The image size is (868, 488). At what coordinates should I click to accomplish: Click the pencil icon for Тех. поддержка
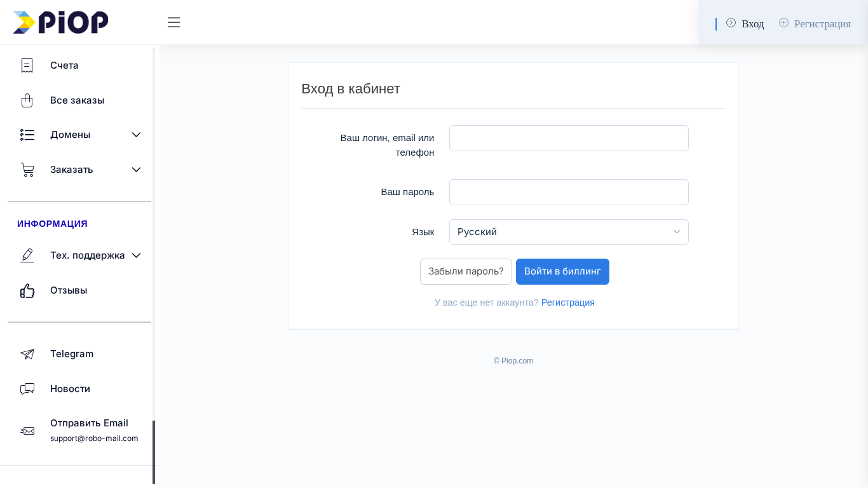coord(27,255)
